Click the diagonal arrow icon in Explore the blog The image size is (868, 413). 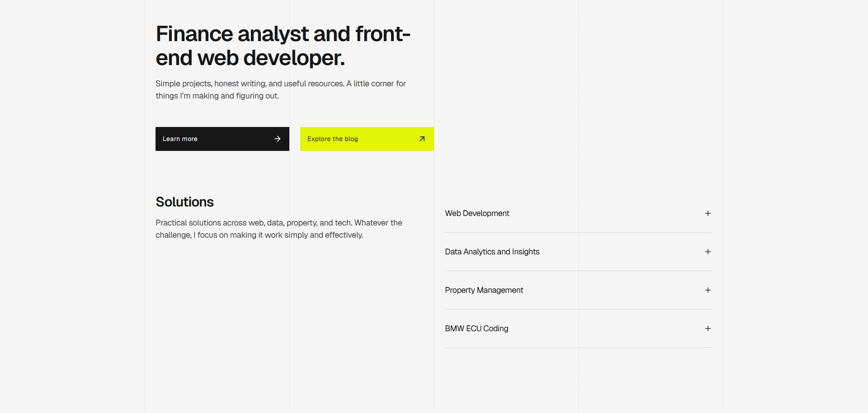(x=422, y=139)
